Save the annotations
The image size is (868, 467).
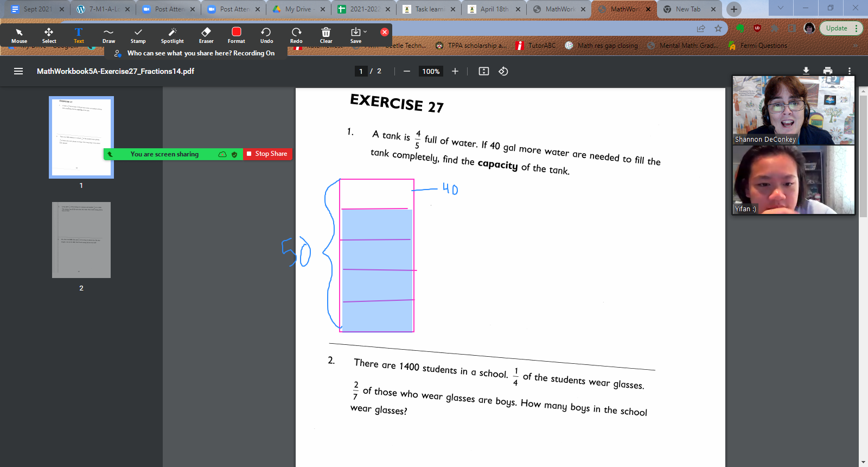355,35
